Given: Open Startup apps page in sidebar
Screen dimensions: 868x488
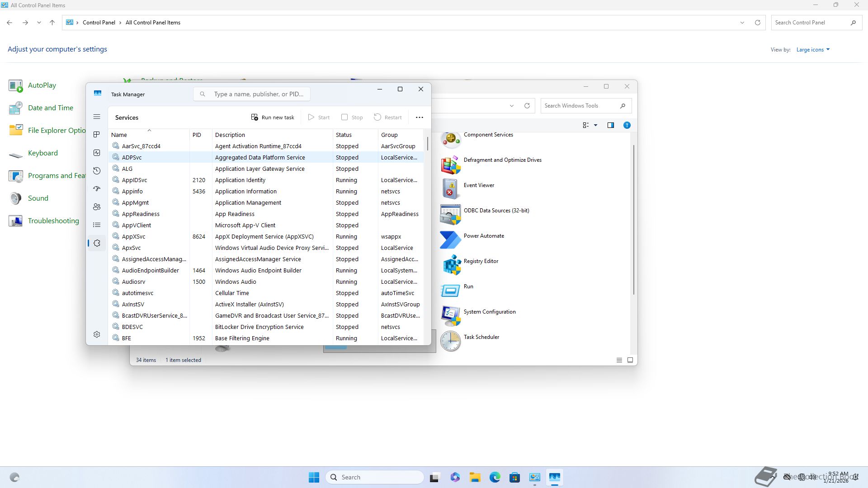Looking at the screenshot, I should pyautogui.click(x=97, y=189).
